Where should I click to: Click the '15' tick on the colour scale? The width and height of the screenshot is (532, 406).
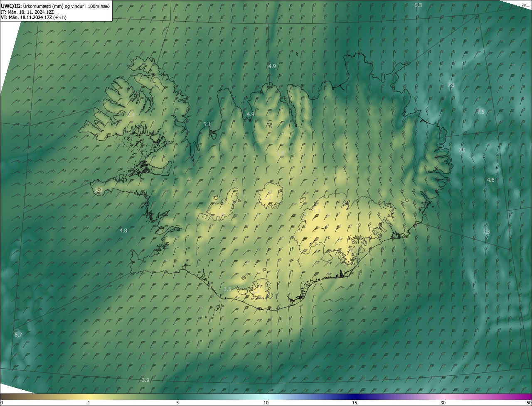click(355, 403)
